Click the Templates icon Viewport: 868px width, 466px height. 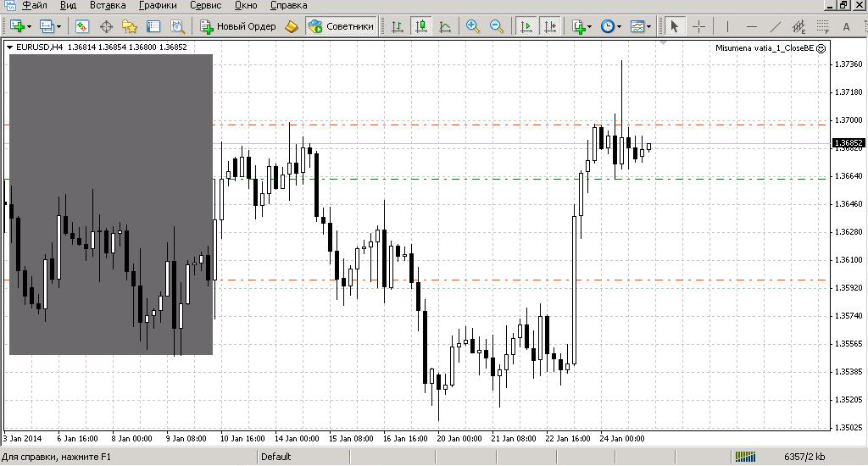pos(637,26)
